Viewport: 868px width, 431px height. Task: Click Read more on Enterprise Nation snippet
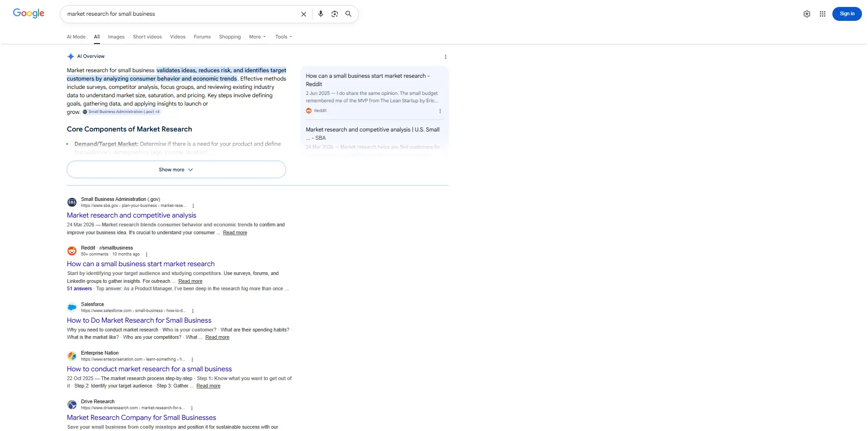coord(208,386)
